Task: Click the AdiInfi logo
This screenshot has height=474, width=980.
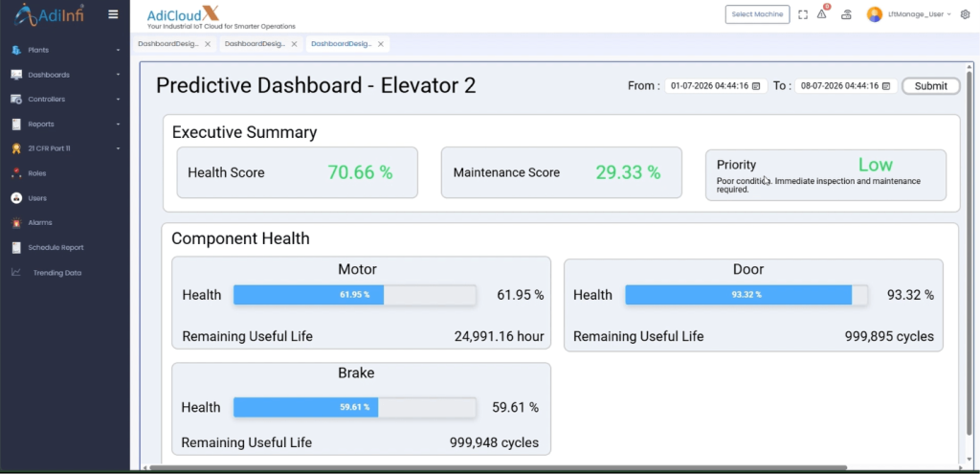Action: [49, 15]
